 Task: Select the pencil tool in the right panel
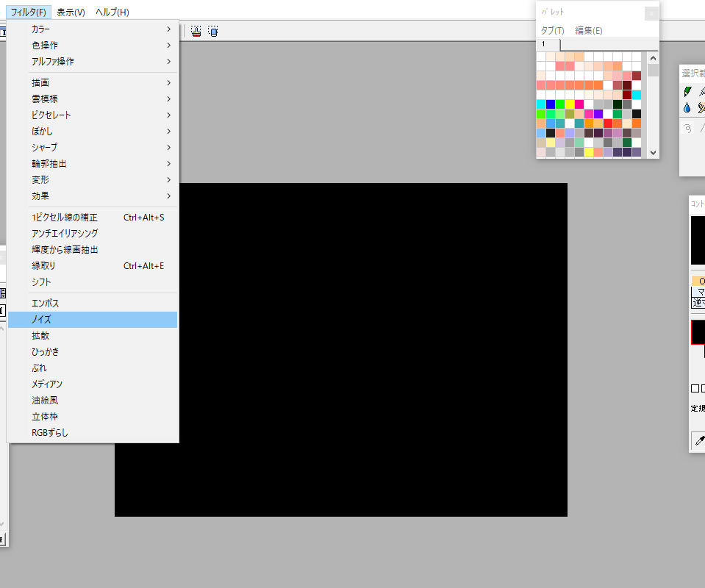click(x=687, y=91)
